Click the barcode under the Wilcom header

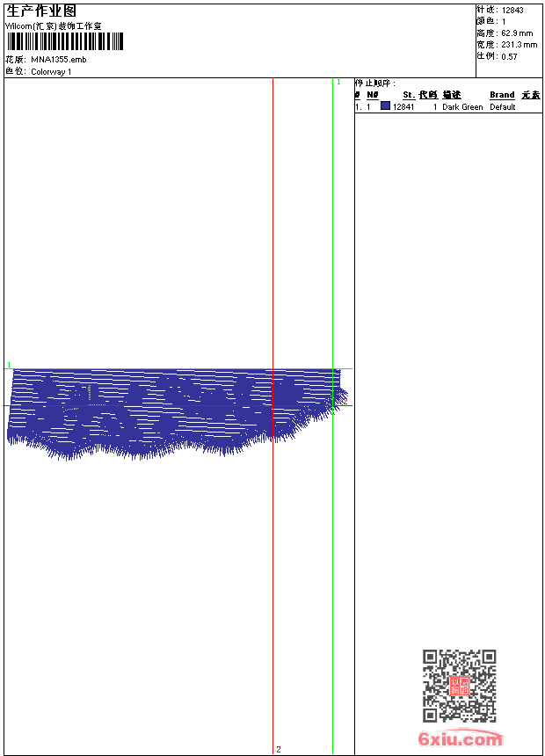[65, 41]
